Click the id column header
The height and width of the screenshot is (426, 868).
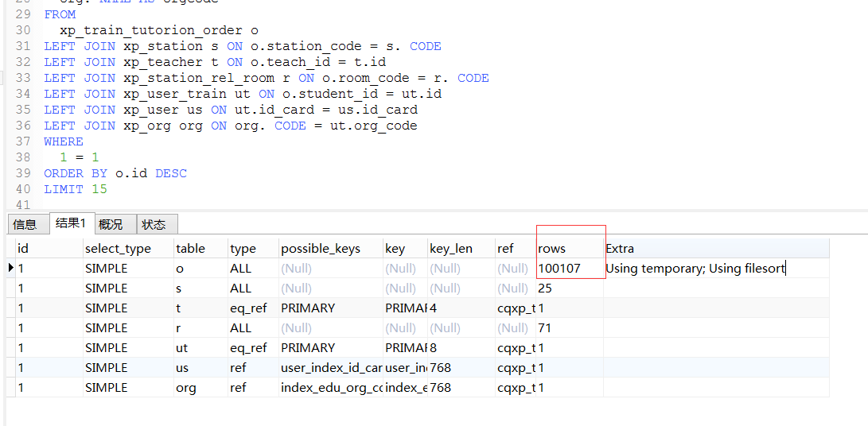tap(49, 249)
